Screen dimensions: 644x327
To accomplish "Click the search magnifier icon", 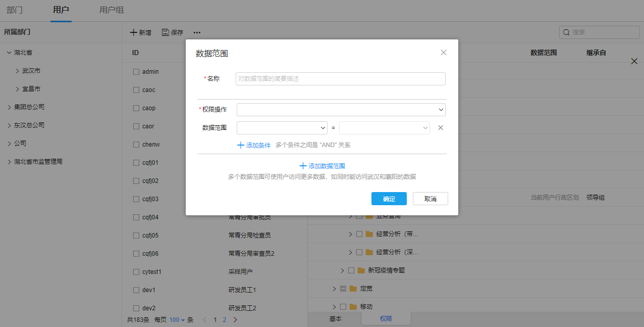I will click(x=566, y=32).
